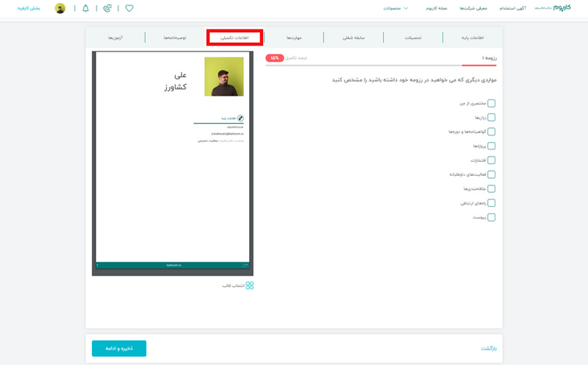Check the افتخارات box

coord(491,160)
